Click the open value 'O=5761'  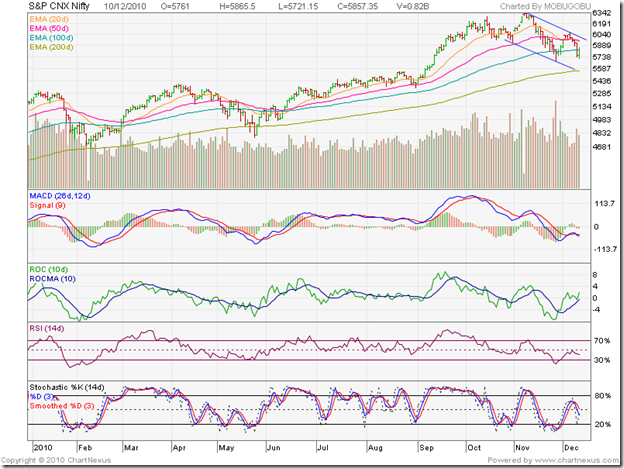point(175,6)
